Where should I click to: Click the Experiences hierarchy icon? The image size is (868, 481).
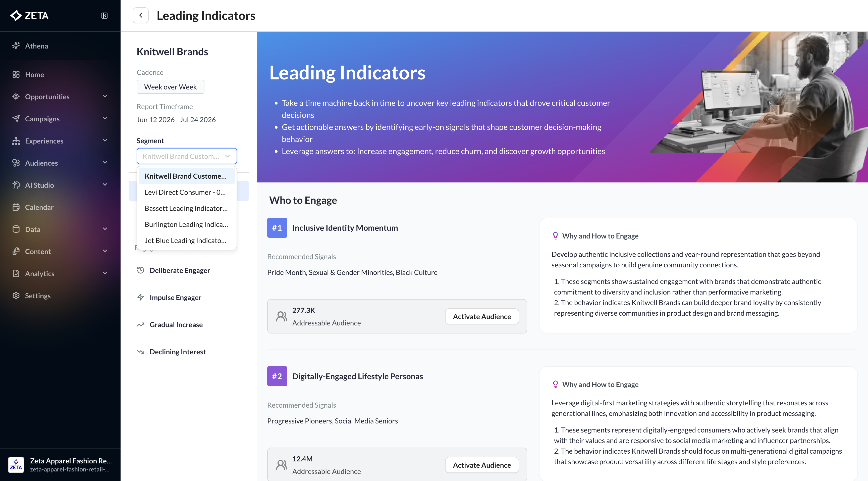click(x=16, y=140)
